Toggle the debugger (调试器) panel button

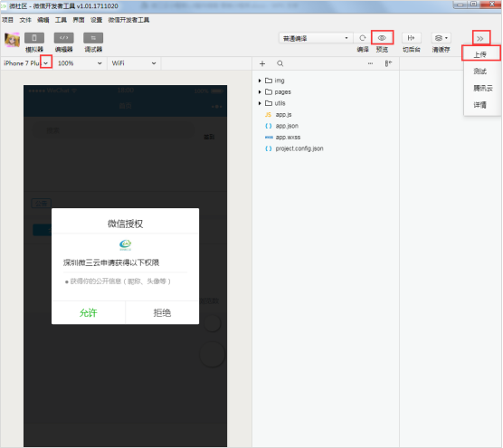(x=93, y=38)
